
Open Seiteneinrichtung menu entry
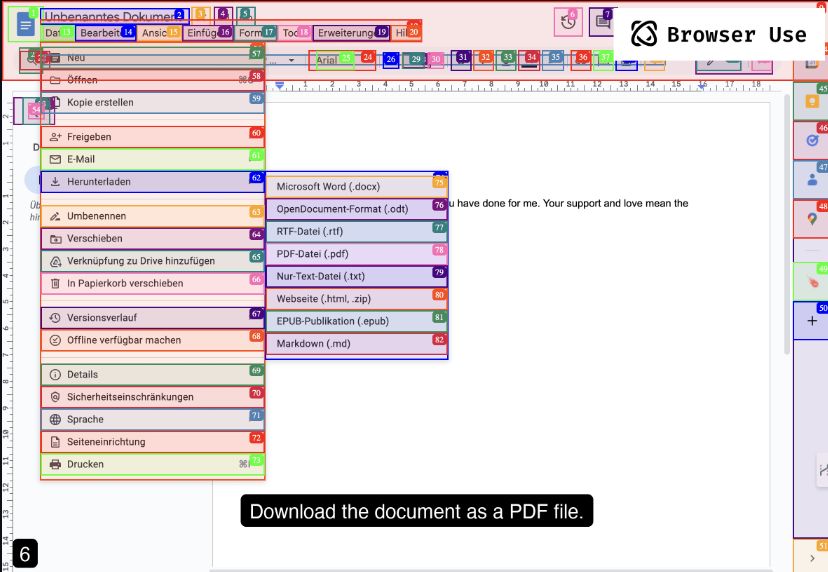tap(153, 442)
